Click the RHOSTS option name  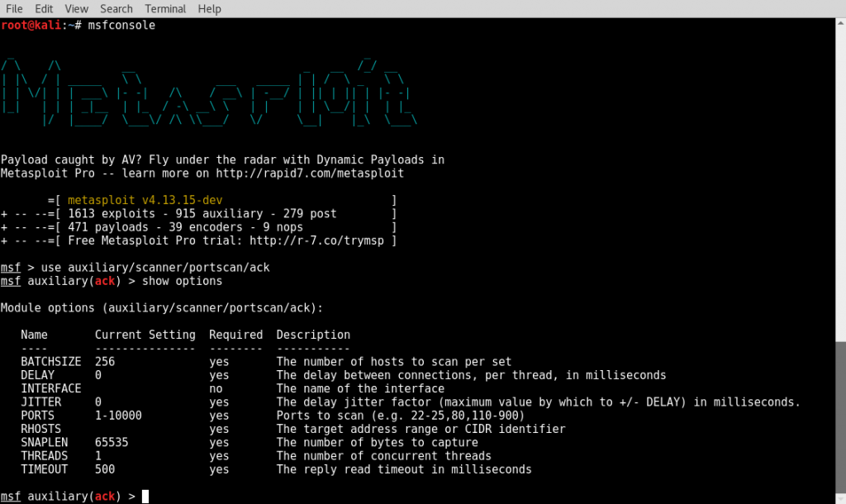(x=41, y=429)
